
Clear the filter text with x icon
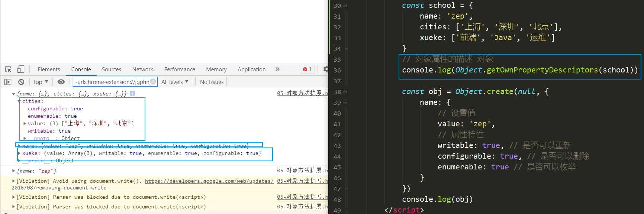pos(153,82)
